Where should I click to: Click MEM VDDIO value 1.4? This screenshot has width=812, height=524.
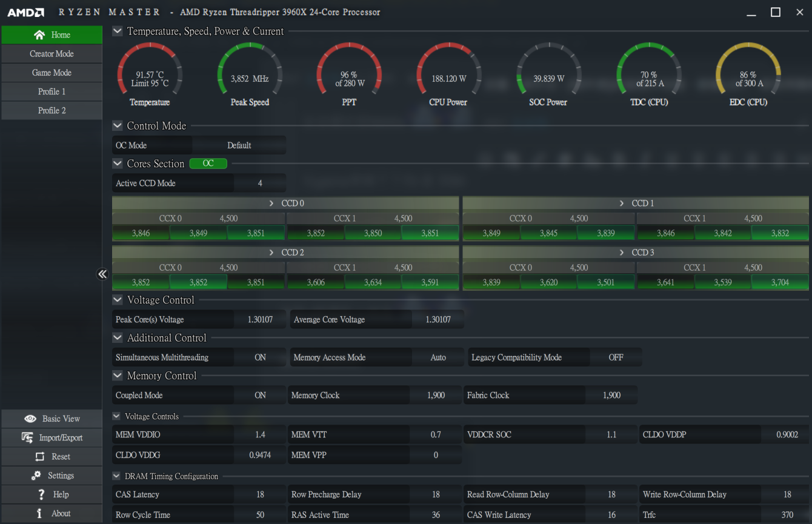(x=260, y=434)
